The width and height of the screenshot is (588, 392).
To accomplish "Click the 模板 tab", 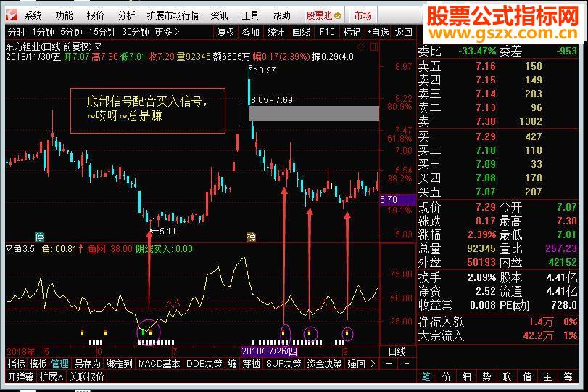I will pyautogui.click(x=38, y=364).
